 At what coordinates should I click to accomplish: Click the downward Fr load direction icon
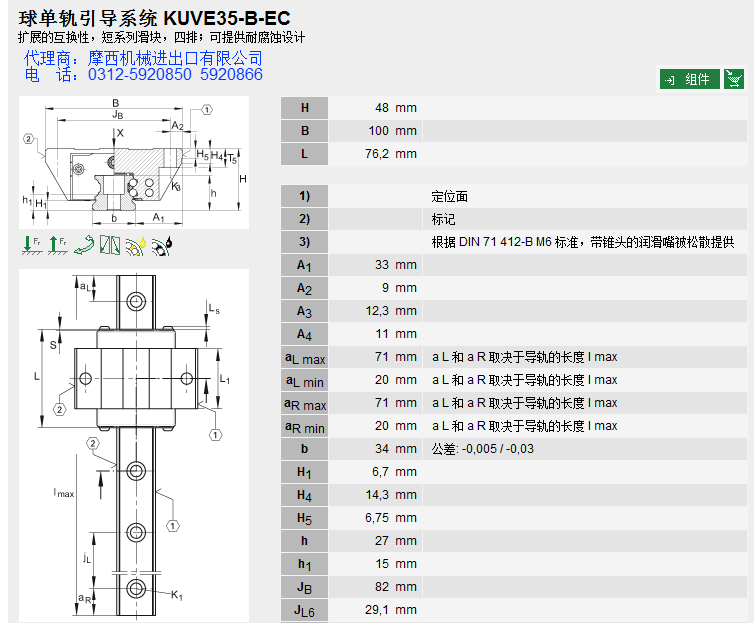33,243
